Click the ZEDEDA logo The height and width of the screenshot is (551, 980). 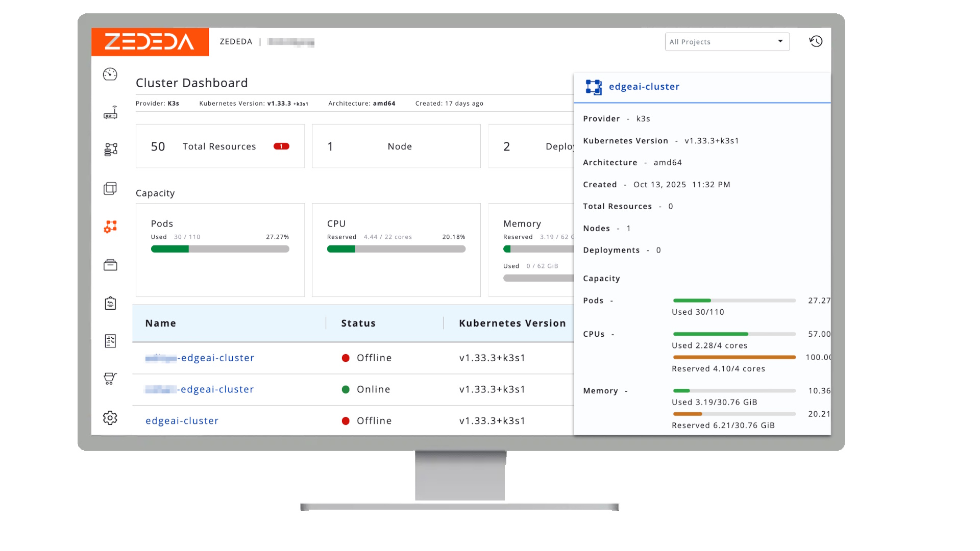(150, 42)
